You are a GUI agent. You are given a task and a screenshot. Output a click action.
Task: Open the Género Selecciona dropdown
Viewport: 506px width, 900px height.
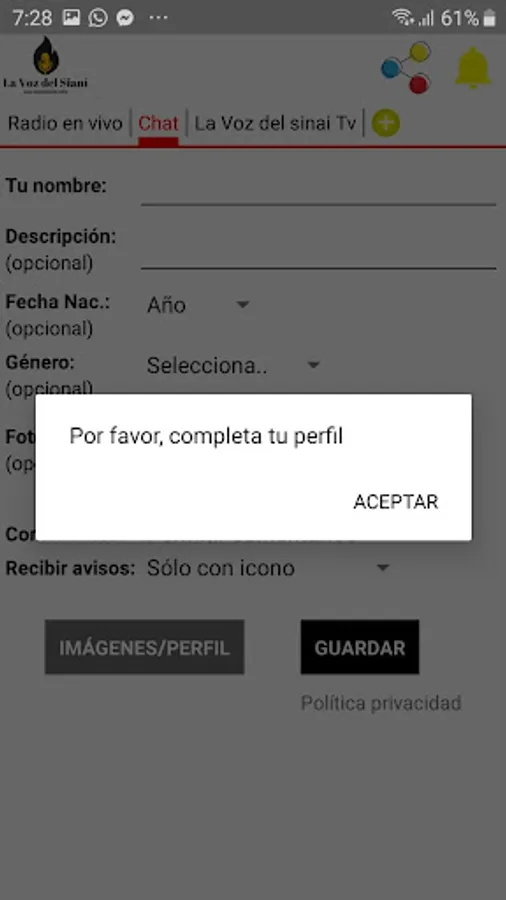click(233, 366)
